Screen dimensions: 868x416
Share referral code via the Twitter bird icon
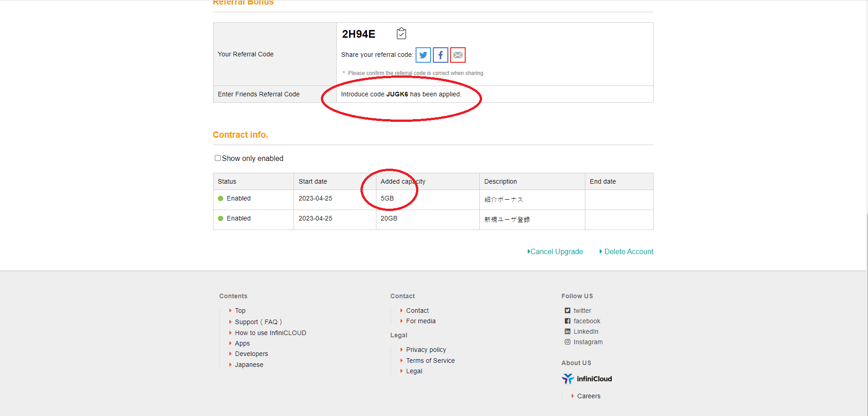[x=423, y=55]
